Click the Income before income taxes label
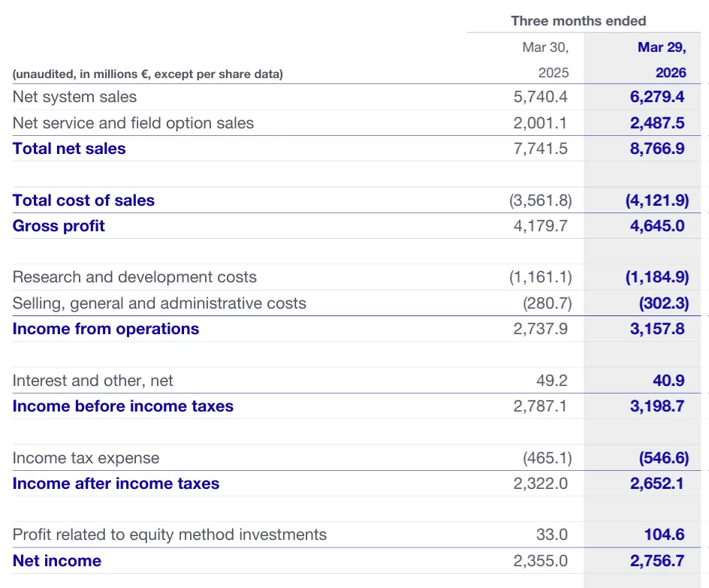Screen dimensions: 709x588 click(x=123, y=406)
